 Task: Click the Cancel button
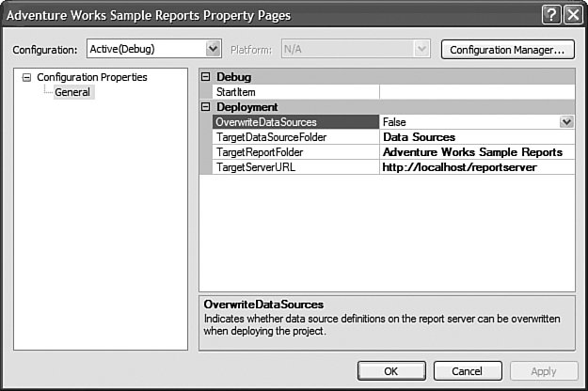tap(468, 370)
